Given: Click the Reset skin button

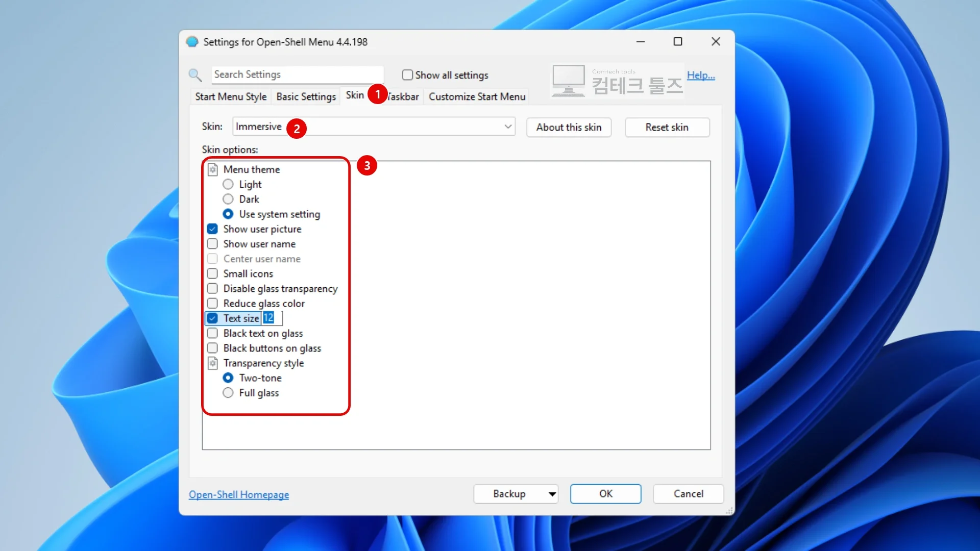Looking at the screenshot, I should point(667,127).
